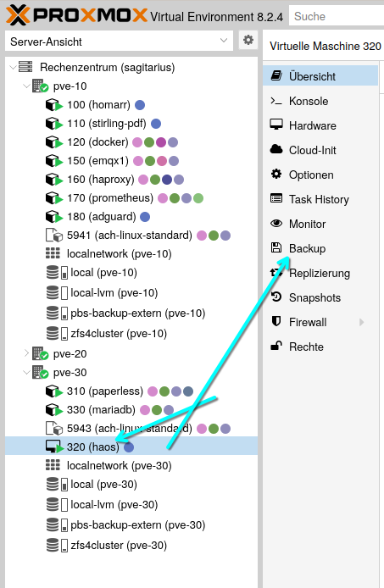Expand the Firewall submenu arrow
The width and height of the screenshot is (384, 588).
(361, 322)
